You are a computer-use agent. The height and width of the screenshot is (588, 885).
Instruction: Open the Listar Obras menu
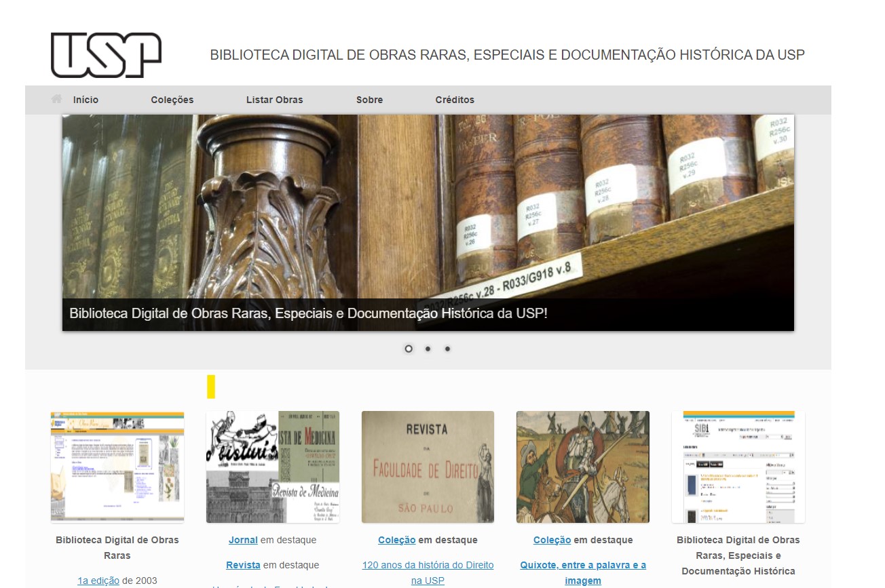click(x=275, y=100)
